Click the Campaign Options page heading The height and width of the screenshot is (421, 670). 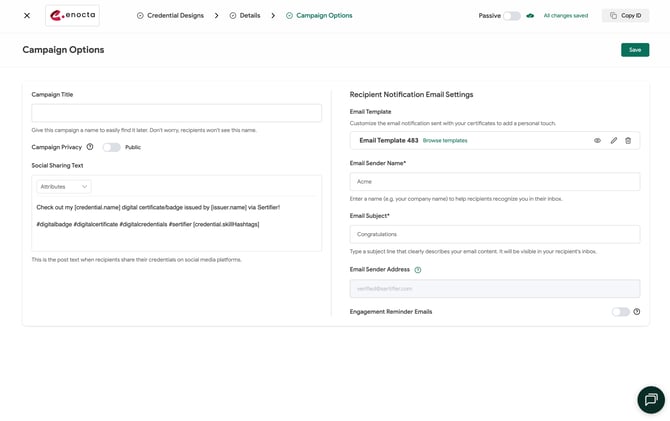[x=63, y=50]
